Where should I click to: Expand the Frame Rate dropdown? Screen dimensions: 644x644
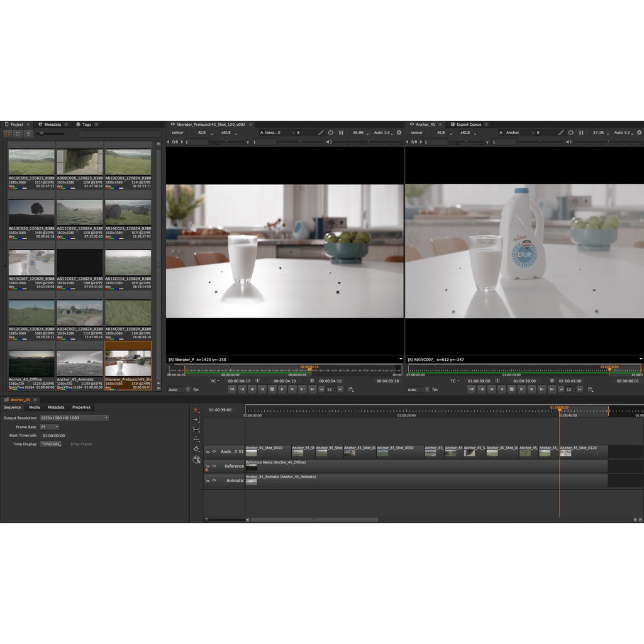(49, 426)
